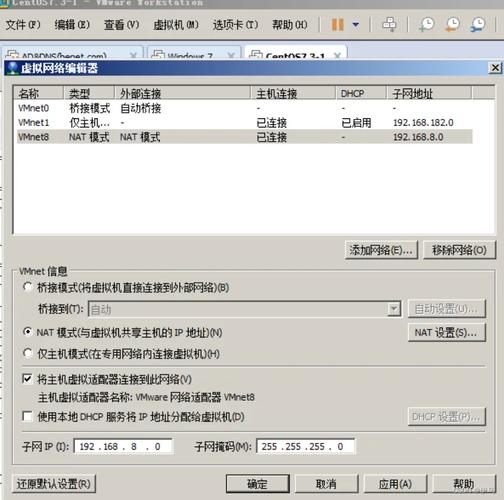Image resolution: width=504 pixels, height=500 pixels.
Task: Click the 应用(A) button
Action: point(395,484)
